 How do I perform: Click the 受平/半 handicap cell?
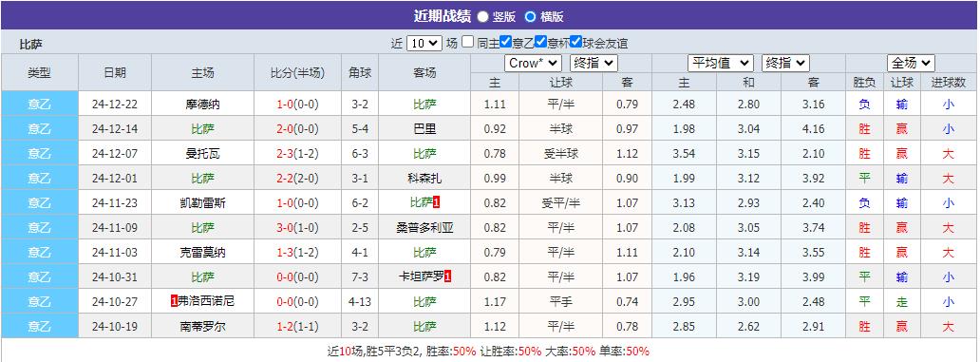tap(560, 203)
